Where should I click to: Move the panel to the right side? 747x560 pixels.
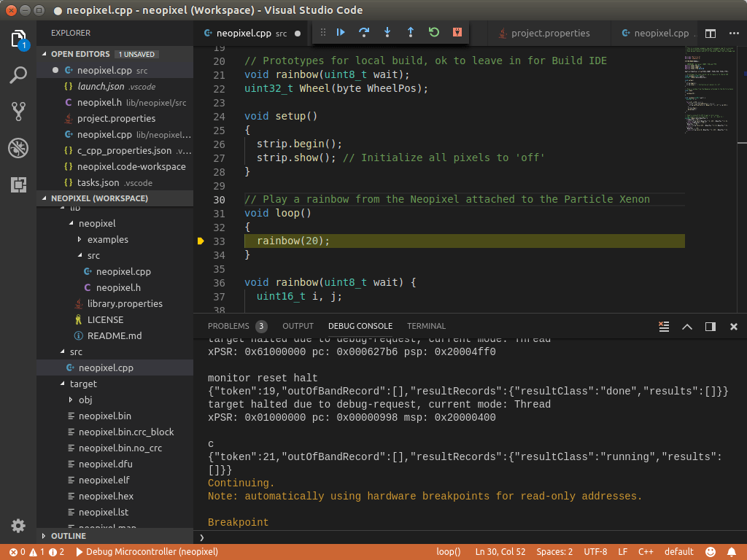(x=711, y=327)
